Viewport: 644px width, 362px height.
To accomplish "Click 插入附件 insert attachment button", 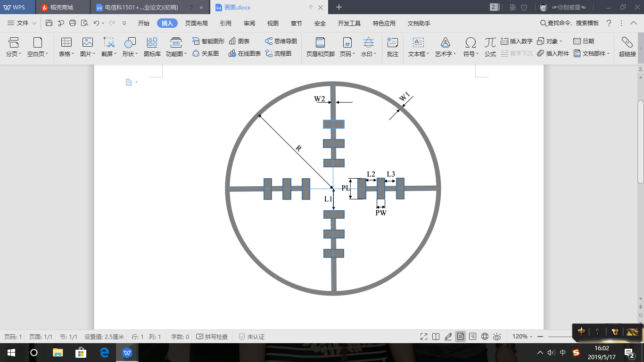I will [553, 54].
